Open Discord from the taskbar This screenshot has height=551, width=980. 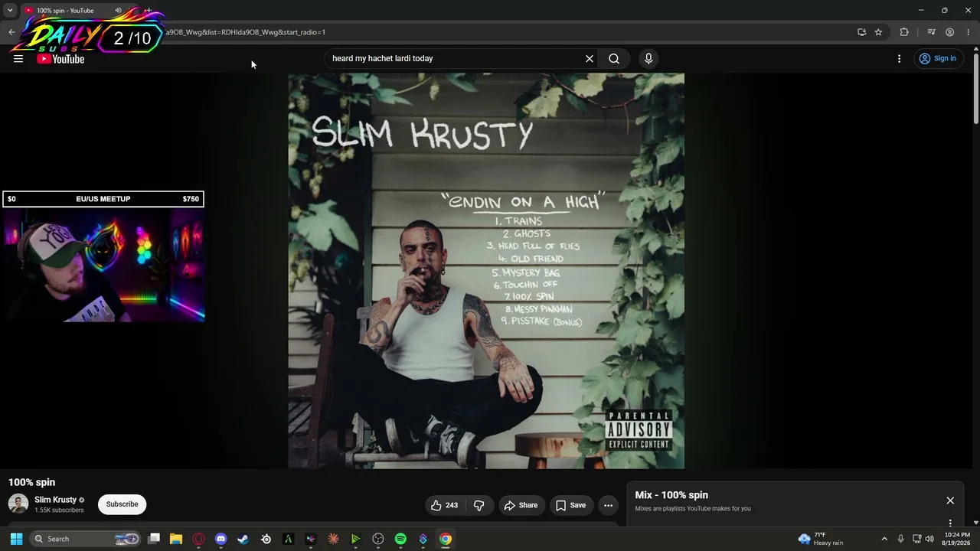(221, 539)
